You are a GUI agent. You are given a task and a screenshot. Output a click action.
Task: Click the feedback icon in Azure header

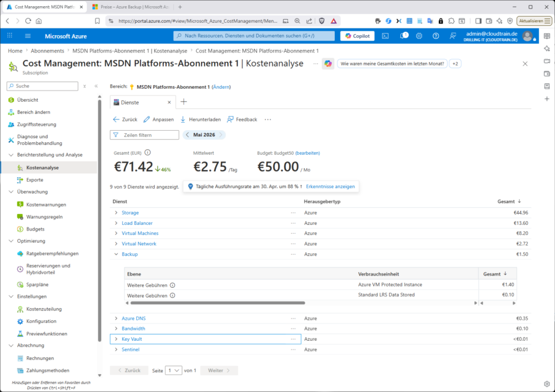[x=453, y=36]
